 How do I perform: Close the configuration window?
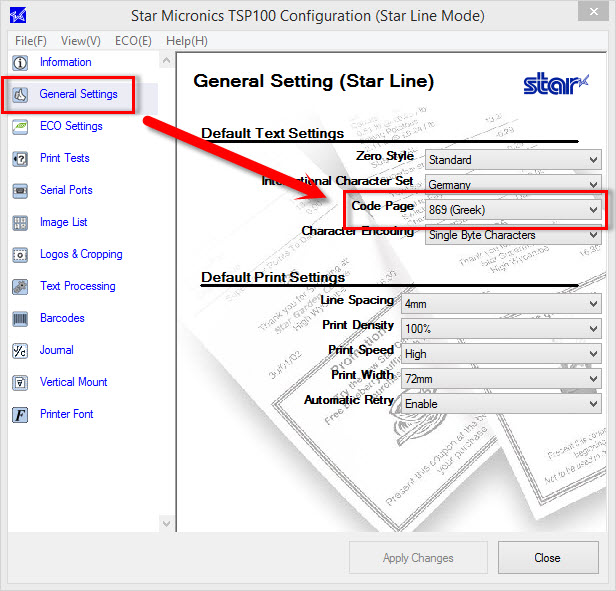click(593, 12)
